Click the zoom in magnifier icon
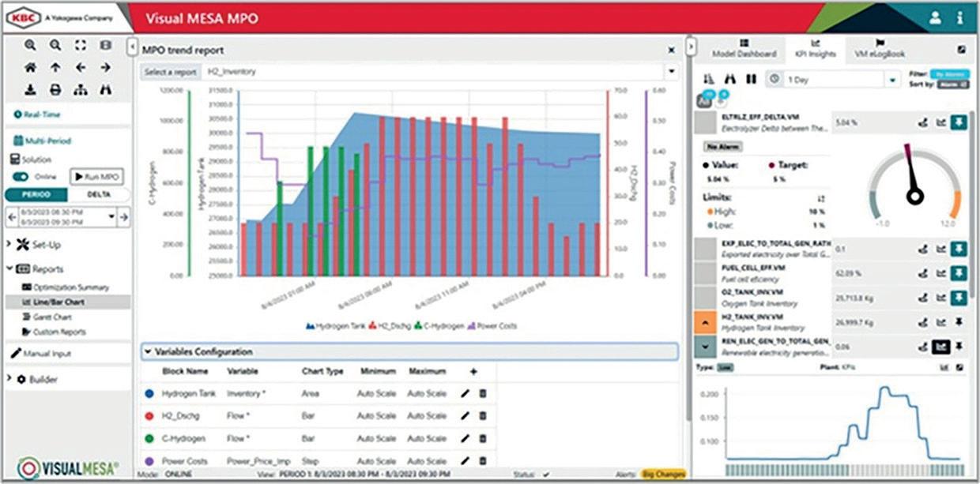 [30, 46]
